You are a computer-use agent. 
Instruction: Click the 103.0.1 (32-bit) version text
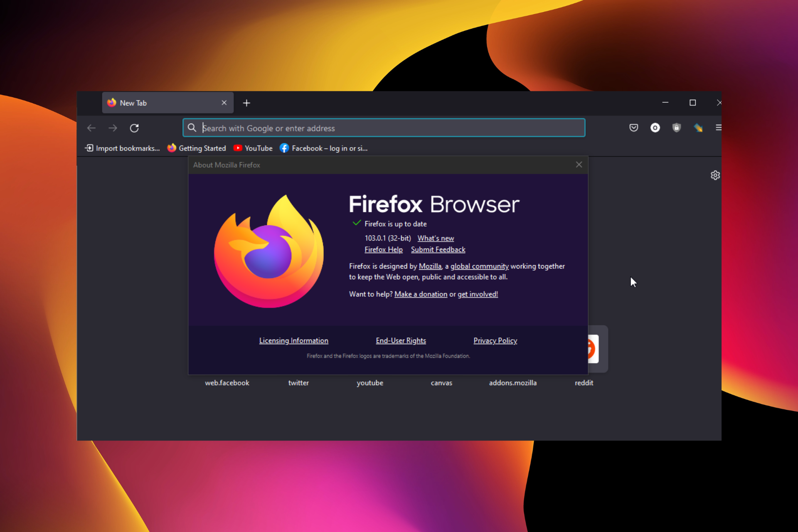[x=388, y=238]
